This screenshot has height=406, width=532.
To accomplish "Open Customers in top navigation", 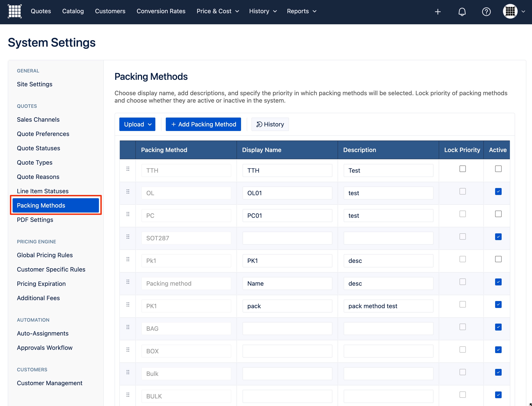I will tap(110, 11).
